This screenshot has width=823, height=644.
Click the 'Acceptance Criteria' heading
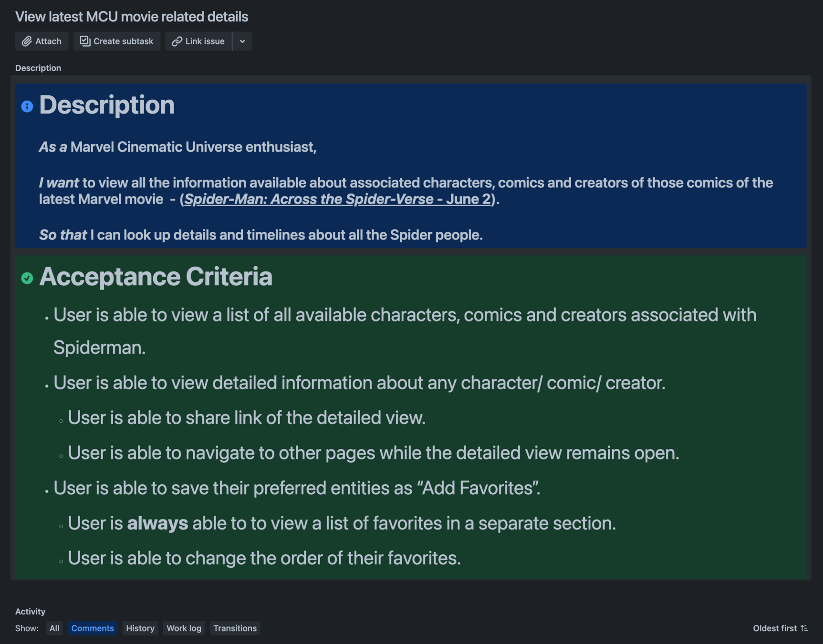click(x=156, y=277)
